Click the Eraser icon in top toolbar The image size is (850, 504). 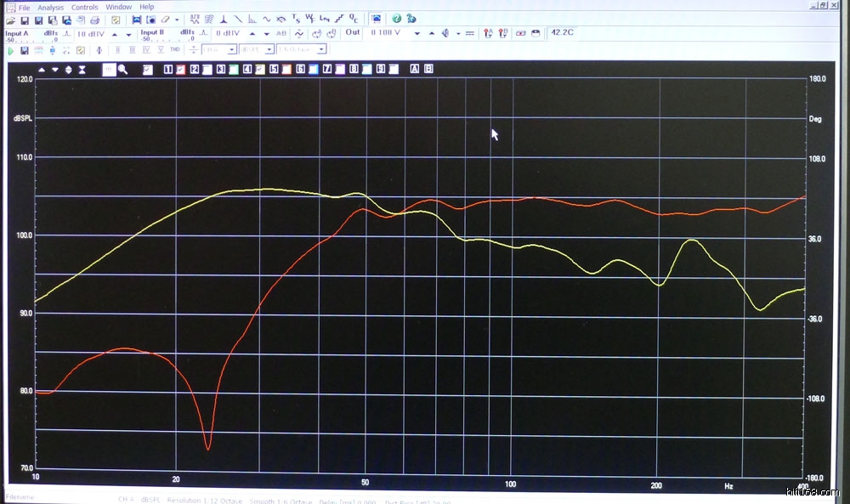tap(165, 20)
